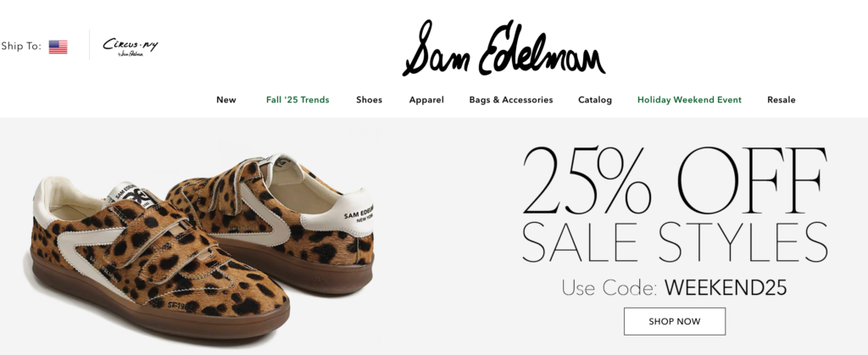868x355 pixels.
Task: Expand the Bags & Accessories menu
Action: coord(511,100)
